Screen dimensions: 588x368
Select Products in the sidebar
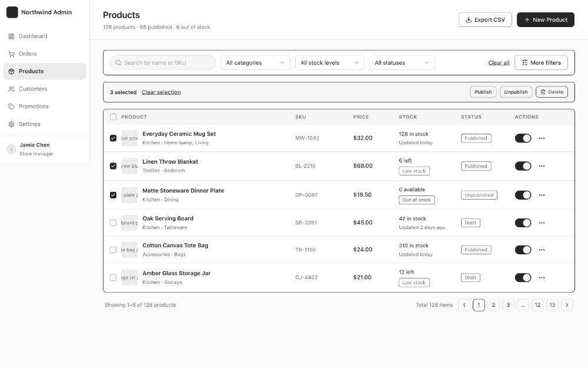pyautogui.click(x=45, y=71)
